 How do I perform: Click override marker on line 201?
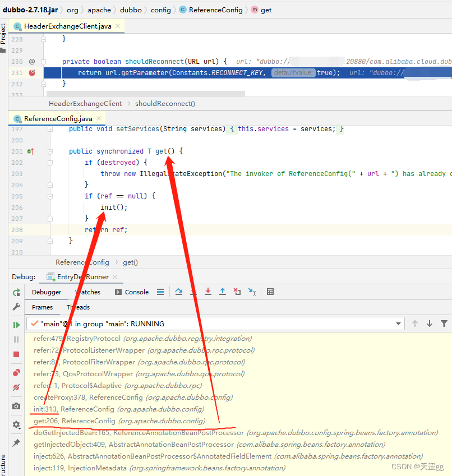click(30, 151)
